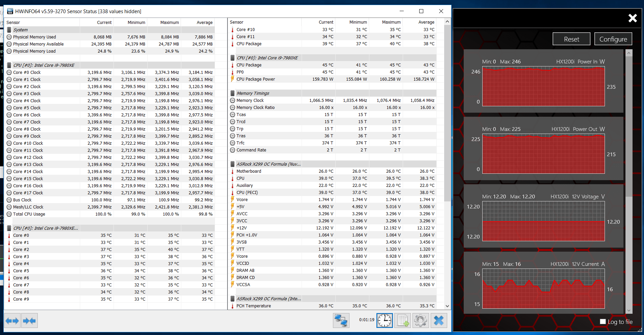
Task: Select the Physical Memory Load row
Action: 110,51
